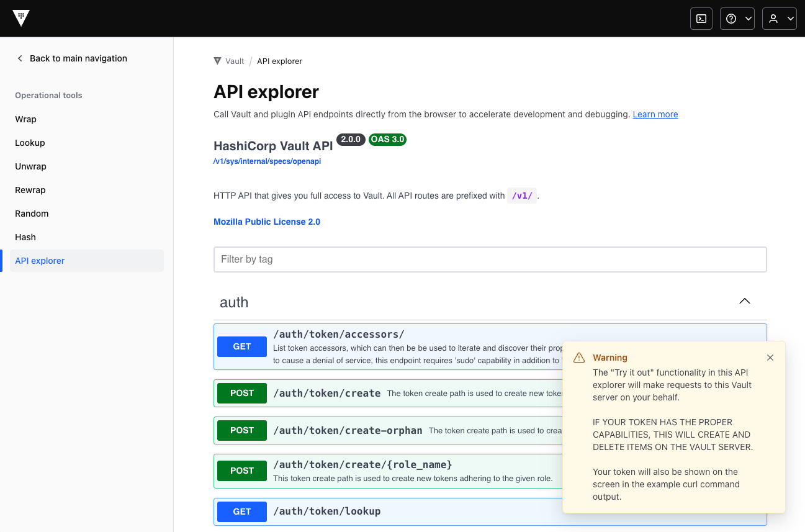Image resolution: width=805 pixels, height=532 pixels.
Task: Click API explorer breadcrumb text
Action: click(x=280, y=61)
